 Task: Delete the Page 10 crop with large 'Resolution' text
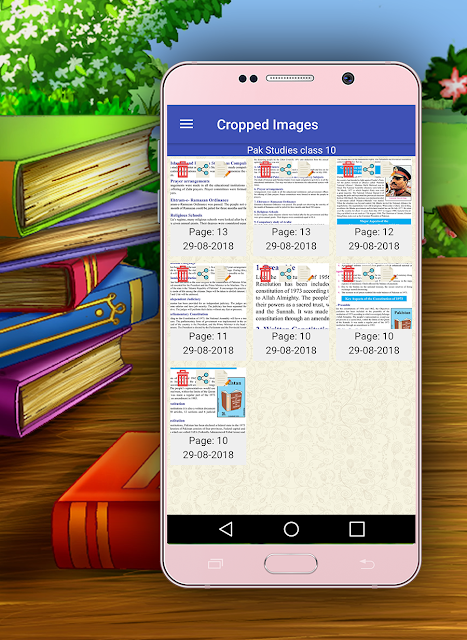pyautogui.click(x=265, y=273)
